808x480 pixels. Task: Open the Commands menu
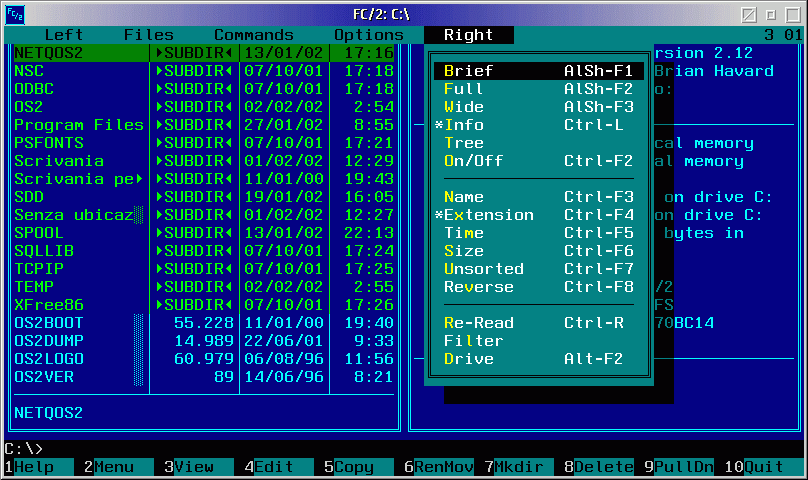click(254, 35)
